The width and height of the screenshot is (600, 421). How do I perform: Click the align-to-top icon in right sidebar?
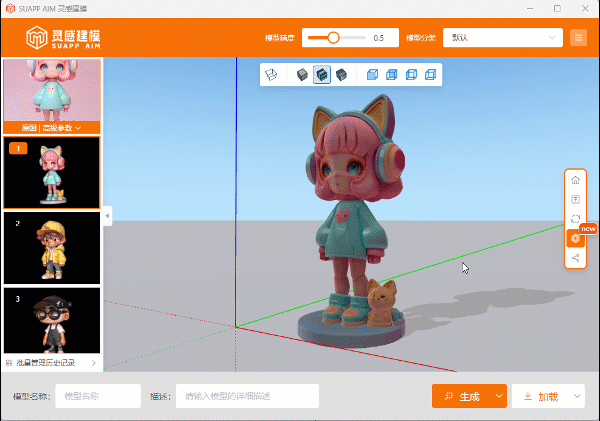pyautogui.click(x=575, y=199)
